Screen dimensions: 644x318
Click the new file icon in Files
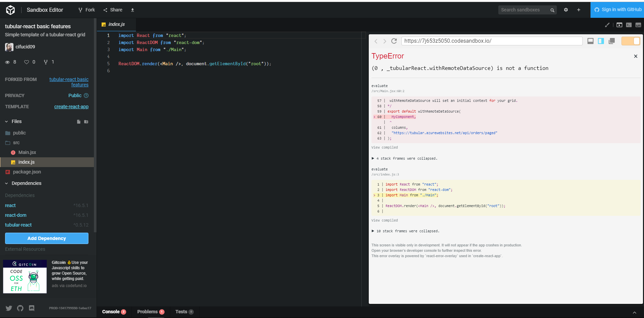78,122
